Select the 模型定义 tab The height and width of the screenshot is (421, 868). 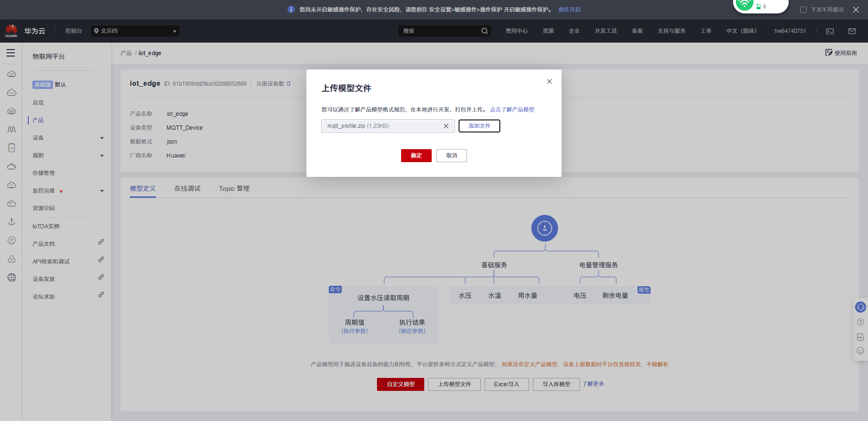tap(143, 189)
